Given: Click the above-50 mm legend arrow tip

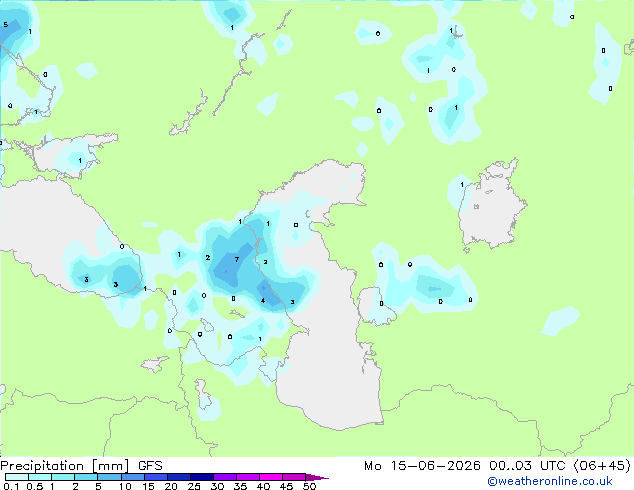Looking at the screenshot, I should [317, 477].
